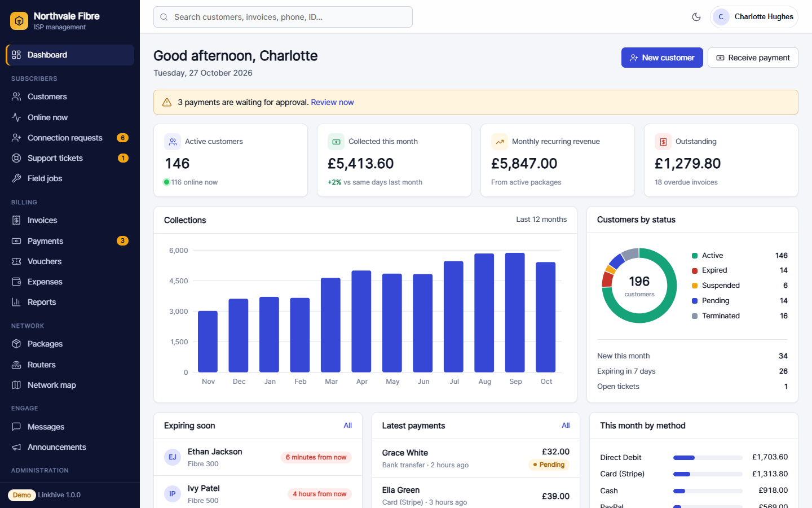This screenshot has height=508, width=812.
Task: Open Support tickets in the sidebar
Action: click(x=70, y=158)
